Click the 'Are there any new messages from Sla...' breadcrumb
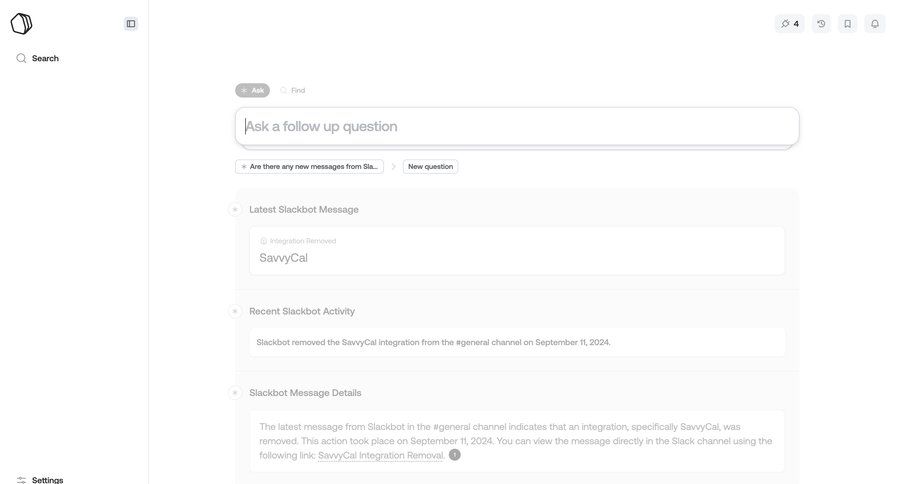900x484 pixels. point(309,167)
